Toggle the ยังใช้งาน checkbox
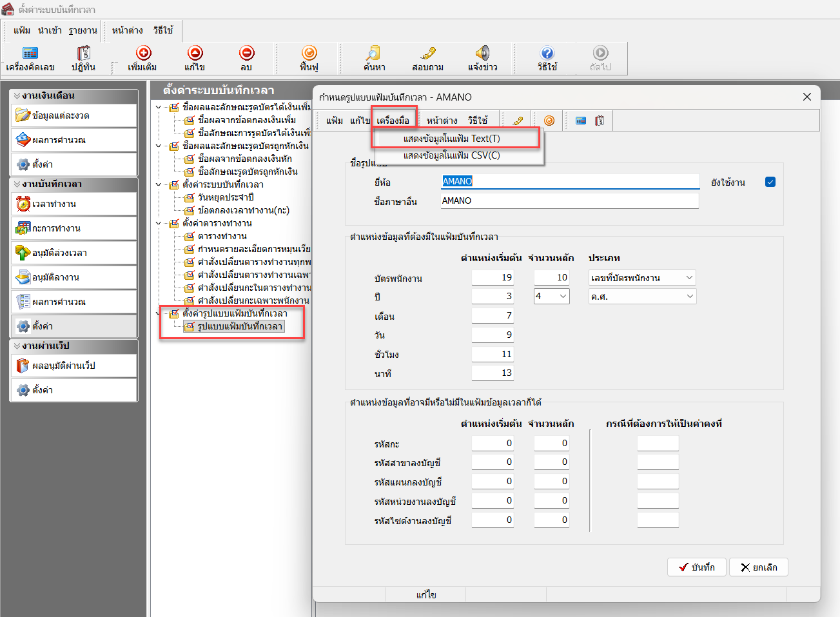840x617 pixels. click(x=770, y=182)
